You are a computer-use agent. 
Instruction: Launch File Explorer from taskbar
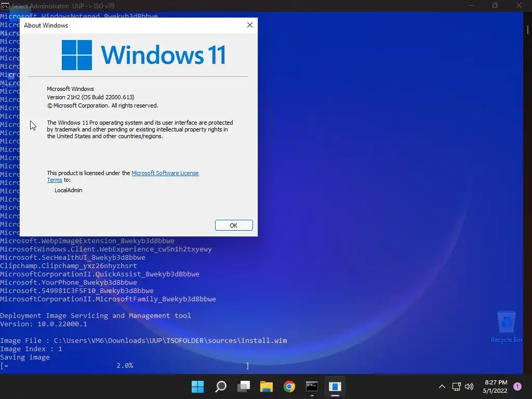pyautogui.click(x=267, y=387)
